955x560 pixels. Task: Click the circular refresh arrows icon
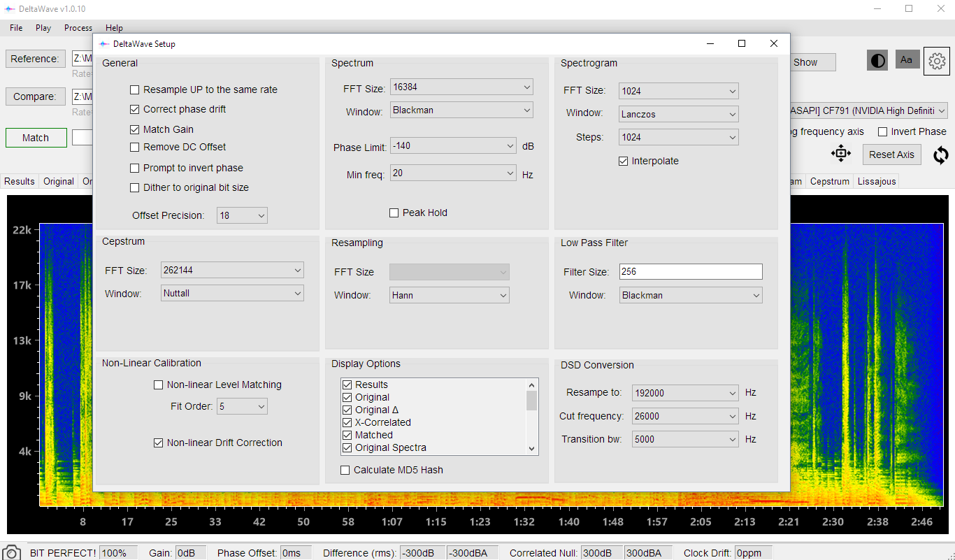pos(940,155)
